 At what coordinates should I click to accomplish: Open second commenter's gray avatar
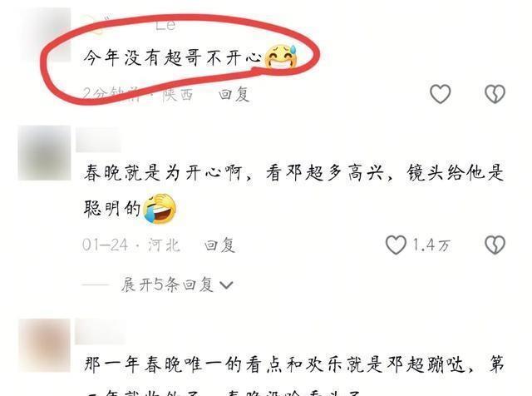click(44, 153)
